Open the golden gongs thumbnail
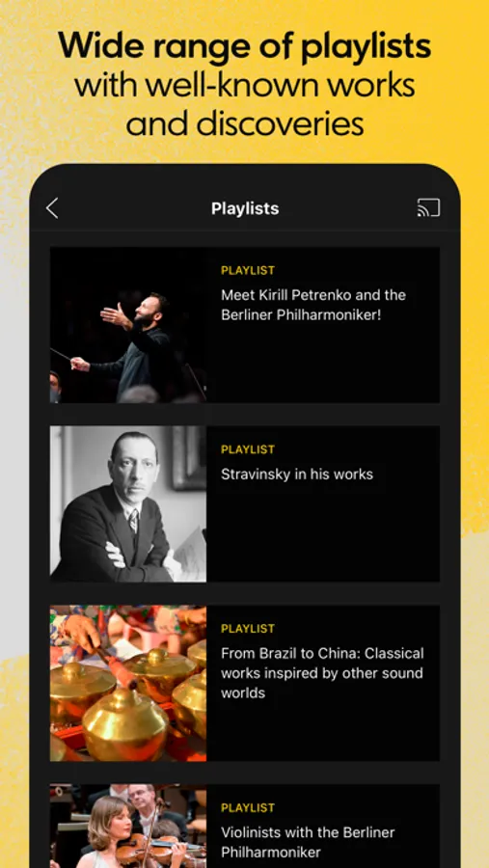 click(128, 683)
